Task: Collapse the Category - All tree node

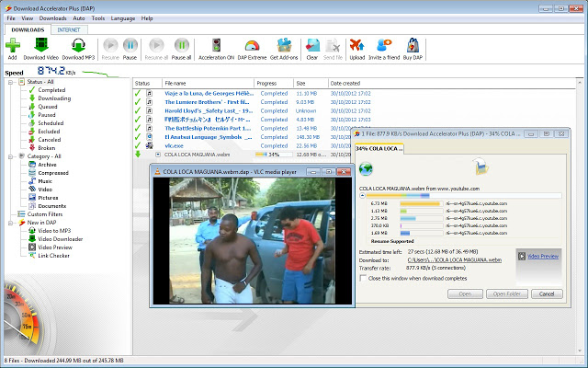Action: point(9,156)
